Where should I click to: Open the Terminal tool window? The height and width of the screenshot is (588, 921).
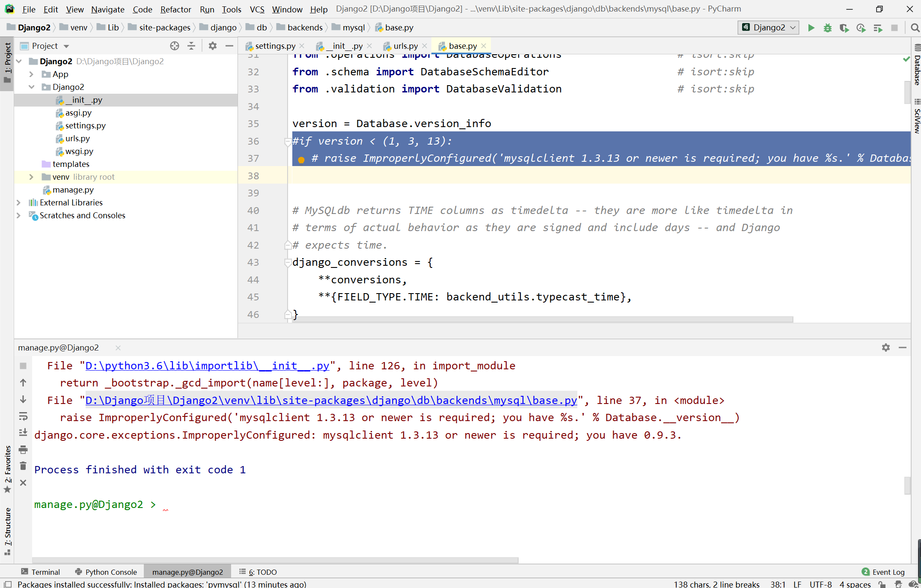tap(41, 572)
